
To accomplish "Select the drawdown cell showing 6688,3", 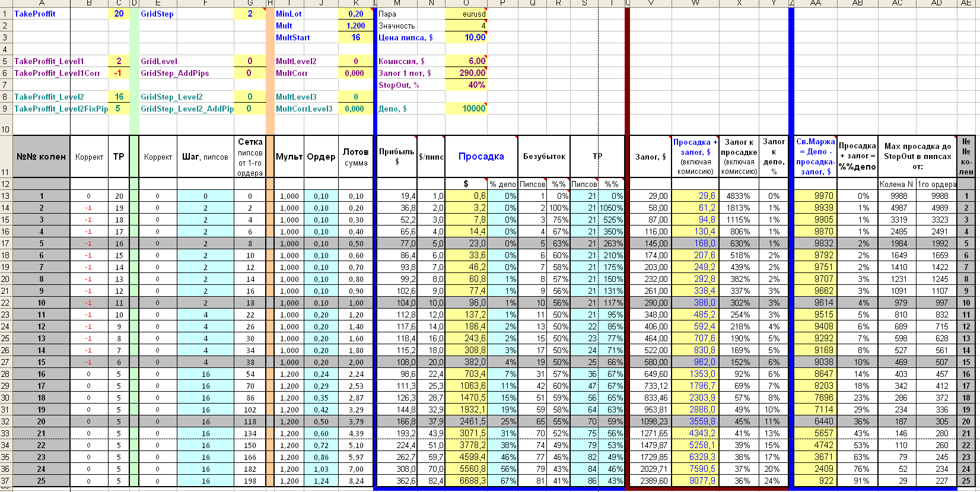I will pos(466,481).
